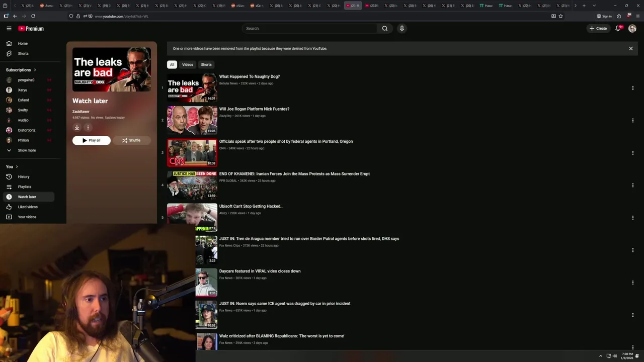This screenshot has width=644, height=362.
Task: Open options for Joe Rogan Nick Fuentes video
Action: click(x=632, y=121)
